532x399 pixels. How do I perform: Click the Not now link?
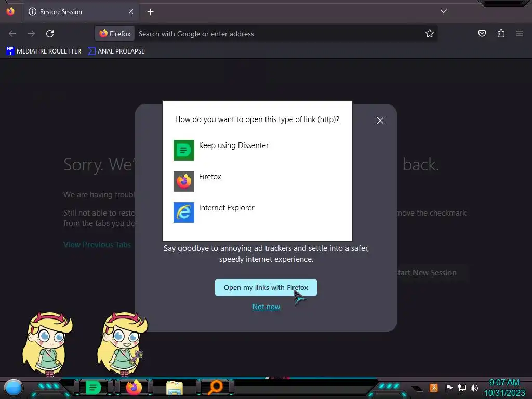tap(266, 307)
